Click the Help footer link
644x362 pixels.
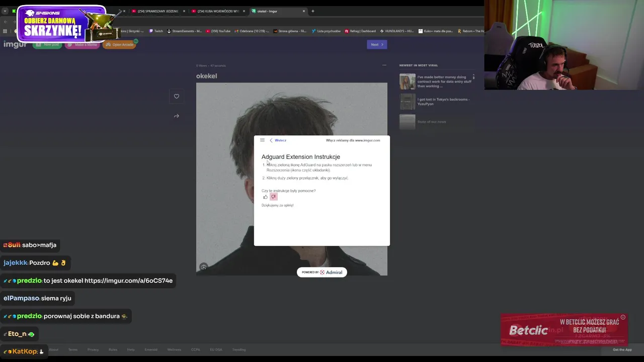tap(131, 349)
